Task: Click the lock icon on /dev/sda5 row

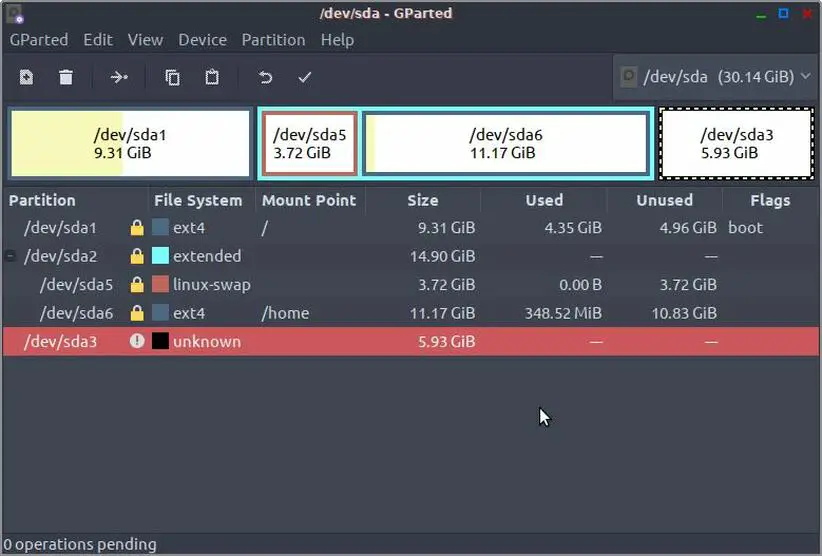Action: coord(137,284)
